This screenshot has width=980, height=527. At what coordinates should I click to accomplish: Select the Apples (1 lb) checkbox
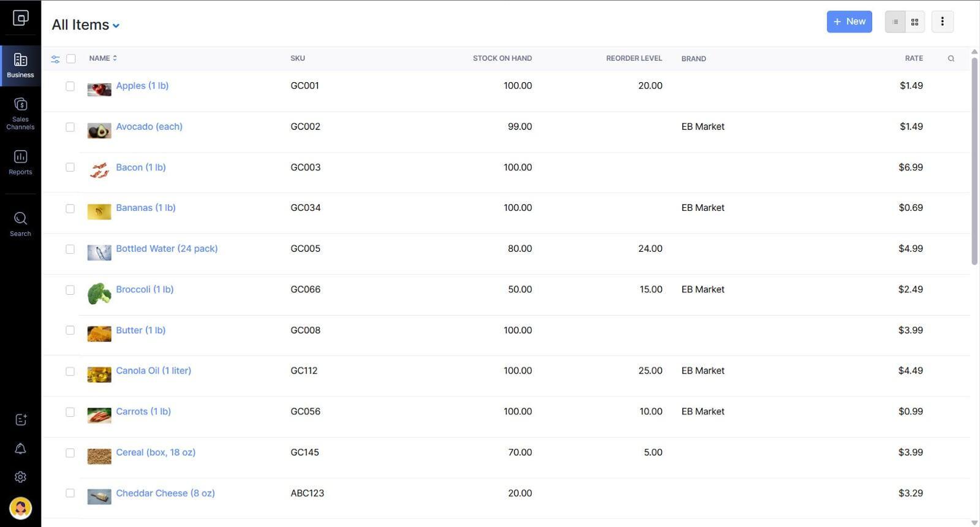[x=70, y=86]
